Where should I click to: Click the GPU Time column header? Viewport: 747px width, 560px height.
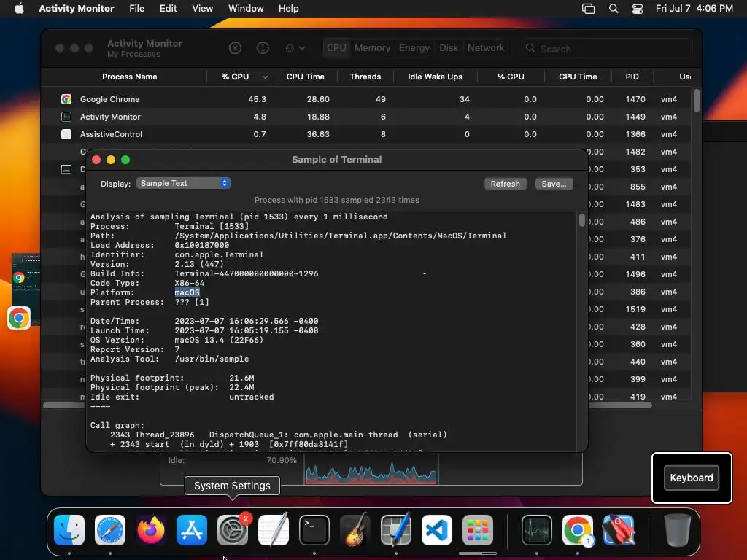(x=578, y=77)
